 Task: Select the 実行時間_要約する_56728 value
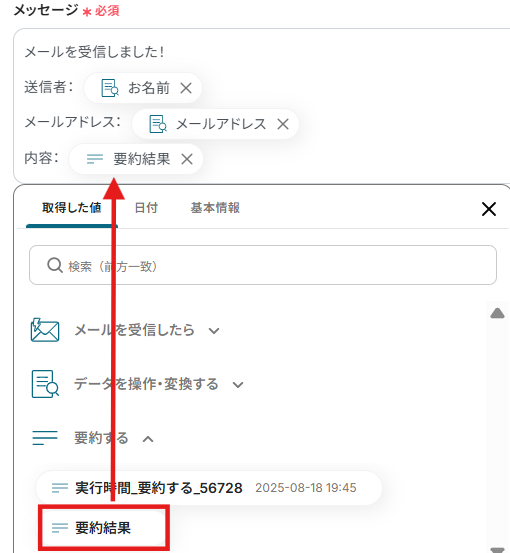coord(209,488)
